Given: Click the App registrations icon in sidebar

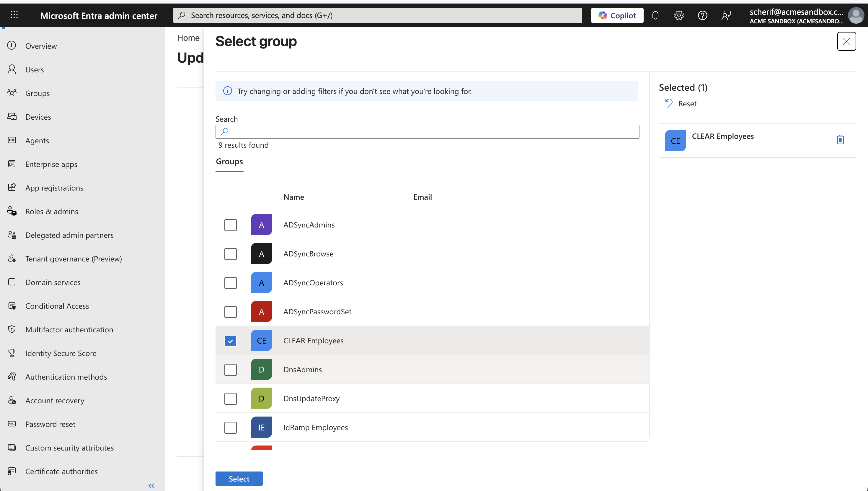Looking at the screenshot, I should tap(12, 187).
